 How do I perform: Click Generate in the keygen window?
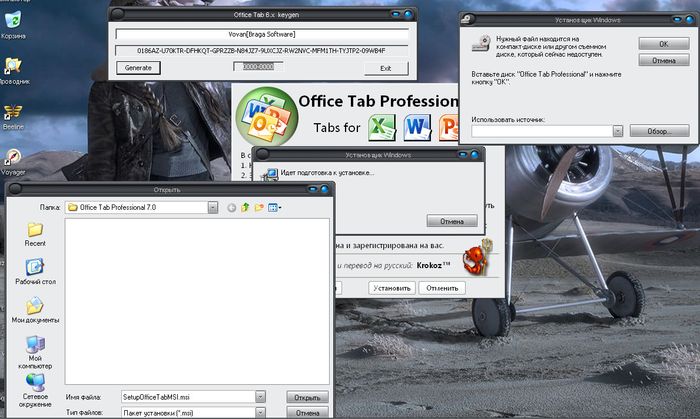point(138,68)
